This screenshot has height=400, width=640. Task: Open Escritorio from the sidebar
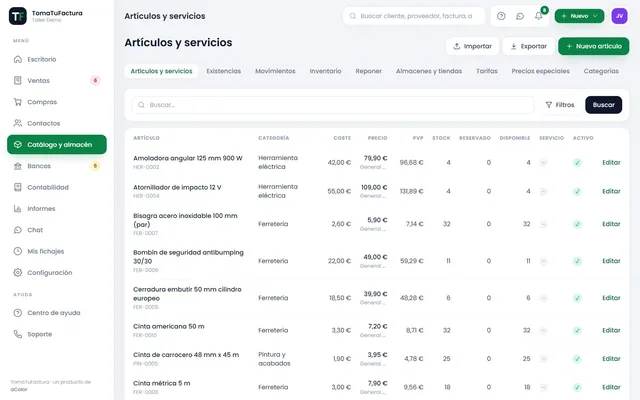coord(57,59)
